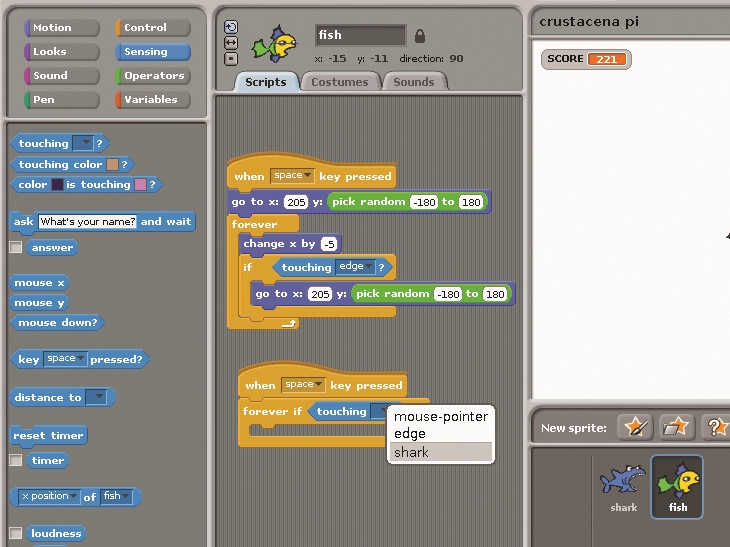Open the Variables block category
The image size is (730, 547).
[x=153, y=100]
